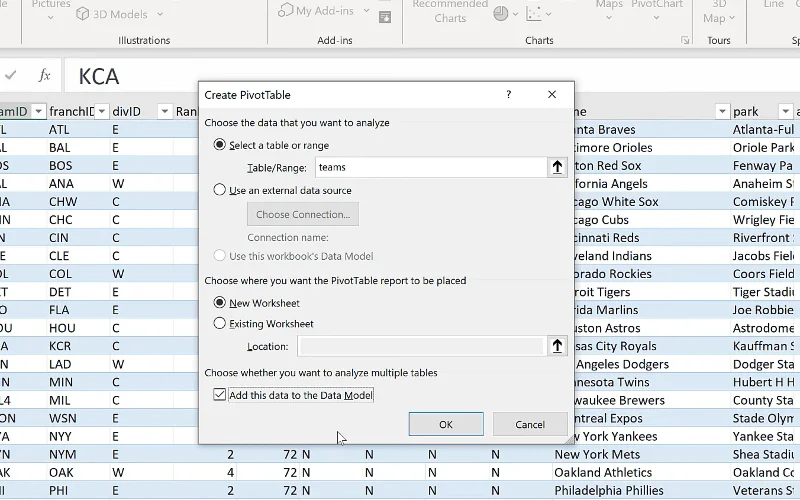Select the cell reading Astrodome
800x500 pixels.
point(764,328)
